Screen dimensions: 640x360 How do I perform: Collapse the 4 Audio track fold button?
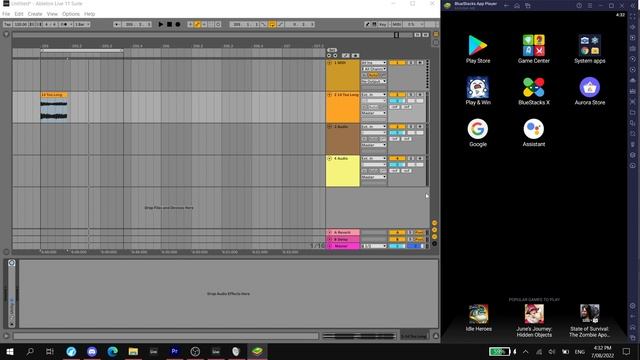coord(329,158)
